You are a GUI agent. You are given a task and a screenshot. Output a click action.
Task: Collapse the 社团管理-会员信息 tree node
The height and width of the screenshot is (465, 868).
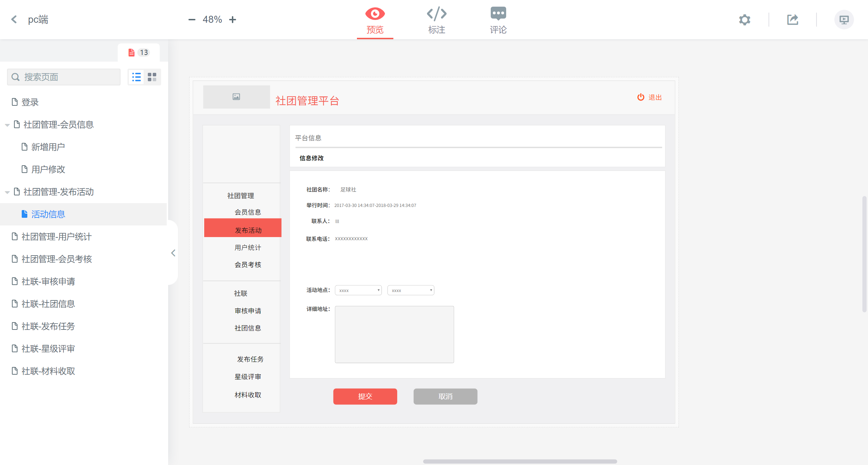[7, 125]
